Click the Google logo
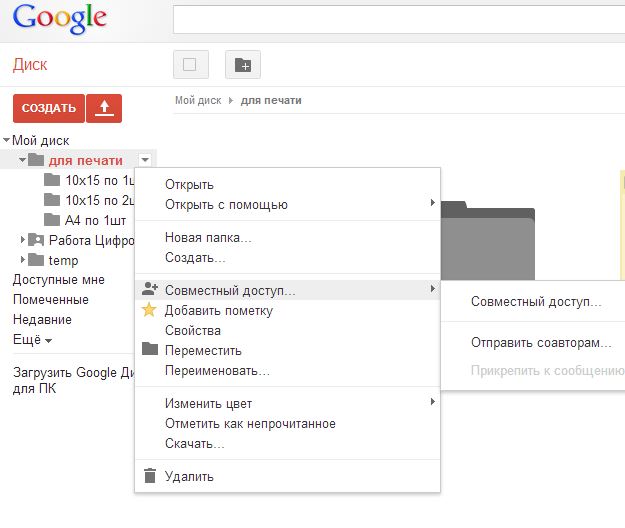Screen dimensions: 625x528 pyautogui.click(x=60, y=18)
